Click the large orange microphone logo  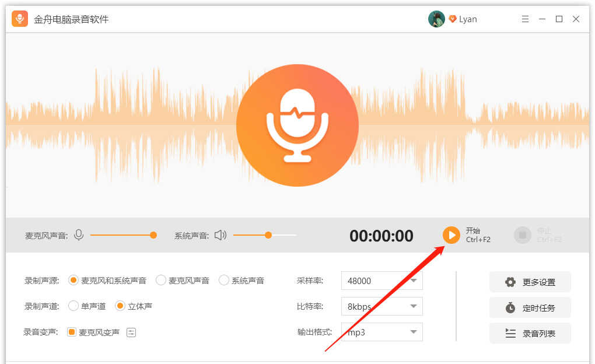pos(297,125)
